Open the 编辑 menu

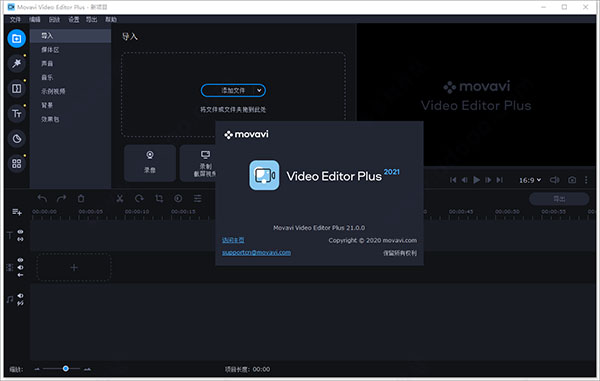click(x=35, y=20)
